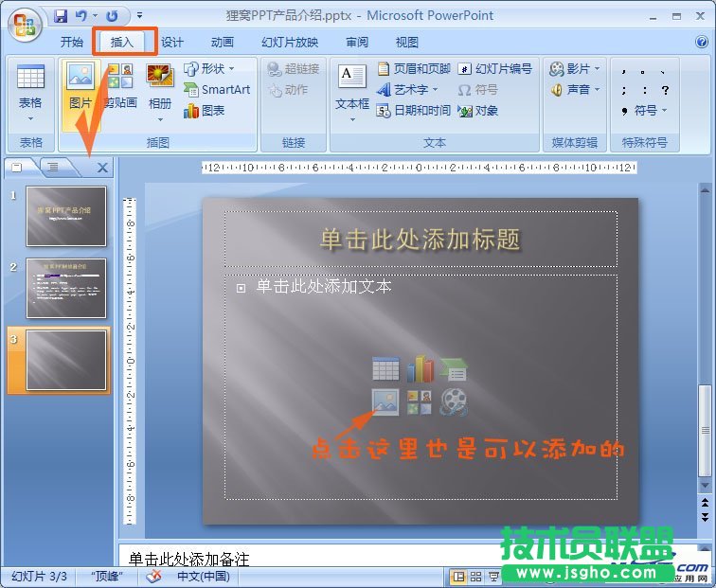716x588 pixels.
Task: Close the slides and outline pane
Action: tap(102, 168)
